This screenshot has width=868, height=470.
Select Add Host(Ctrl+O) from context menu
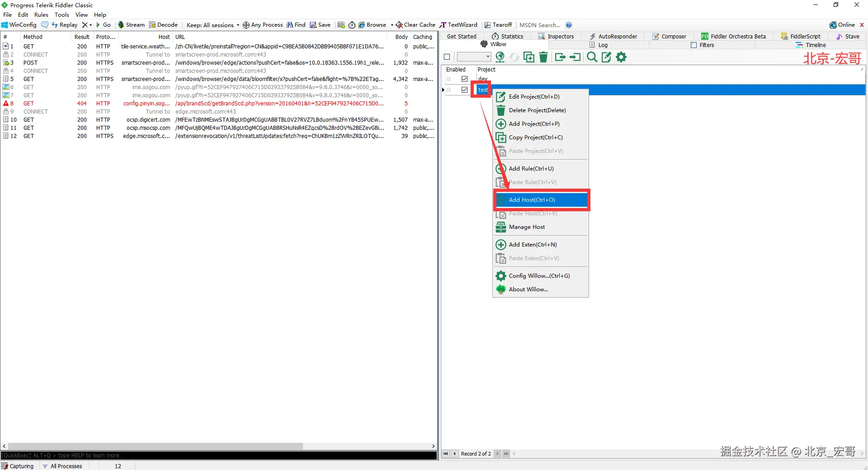tap(541, 200)
